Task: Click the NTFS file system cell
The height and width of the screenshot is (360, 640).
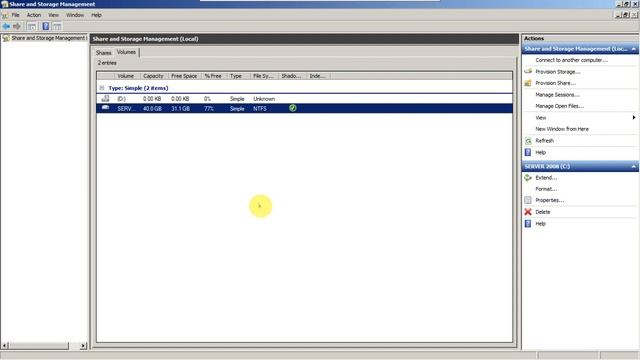Action: pyautogui.click(x=260, y=109)
